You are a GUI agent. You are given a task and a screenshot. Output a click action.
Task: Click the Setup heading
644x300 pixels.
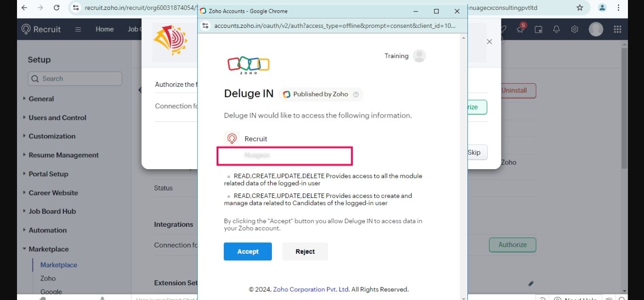pyautogui.click(x=39, y=60)
